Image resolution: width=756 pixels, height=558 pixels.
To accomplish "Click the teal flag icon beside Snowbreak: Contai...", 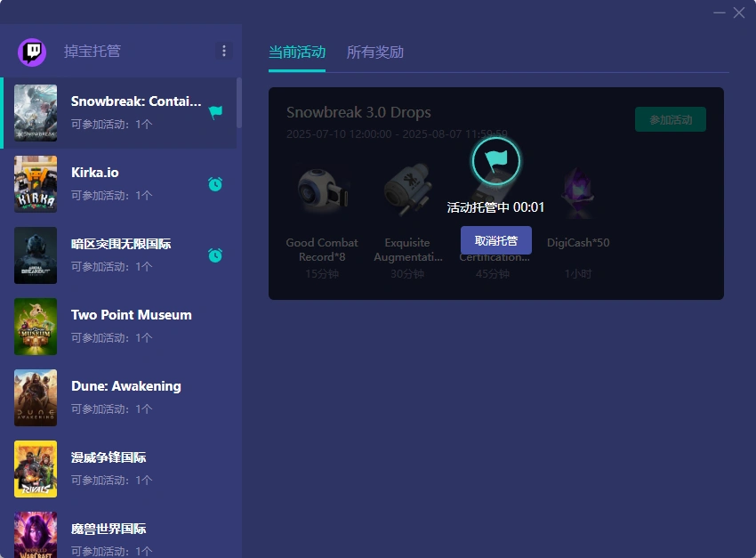I will [x=215, y=113].
